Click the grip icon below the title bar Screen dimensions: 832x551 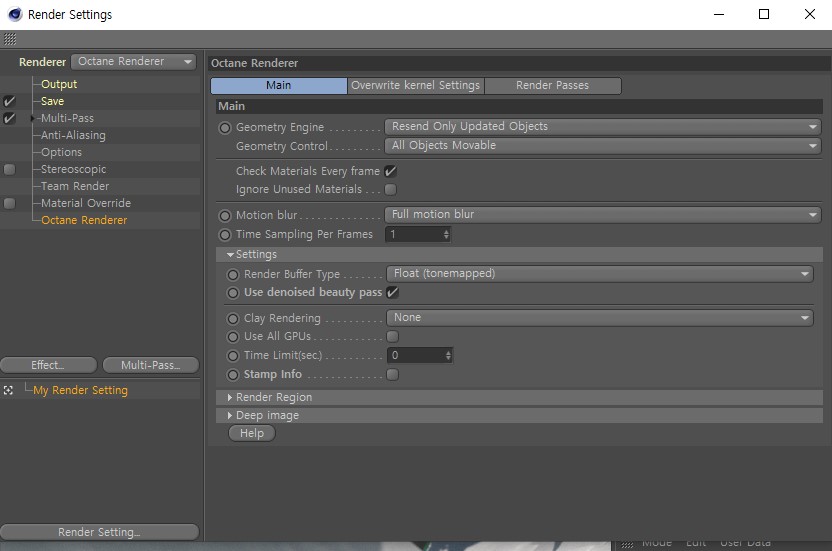[10, 39]
